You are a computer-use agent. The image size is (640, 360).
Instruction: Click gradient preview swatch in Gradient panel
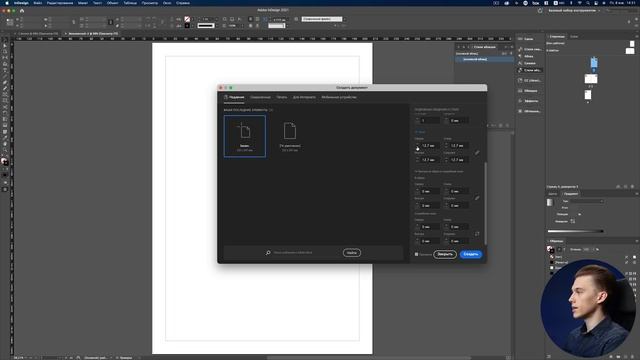click(x=550, y=202)
